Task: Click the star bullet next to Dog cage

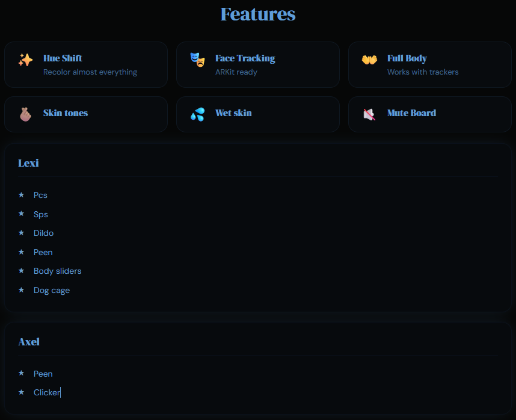Action: coord(22,290)
